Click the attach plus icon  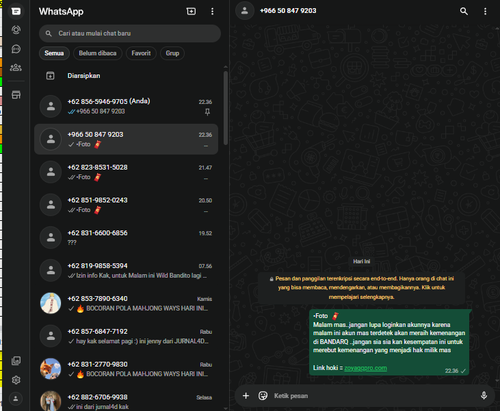click(246, 396)
